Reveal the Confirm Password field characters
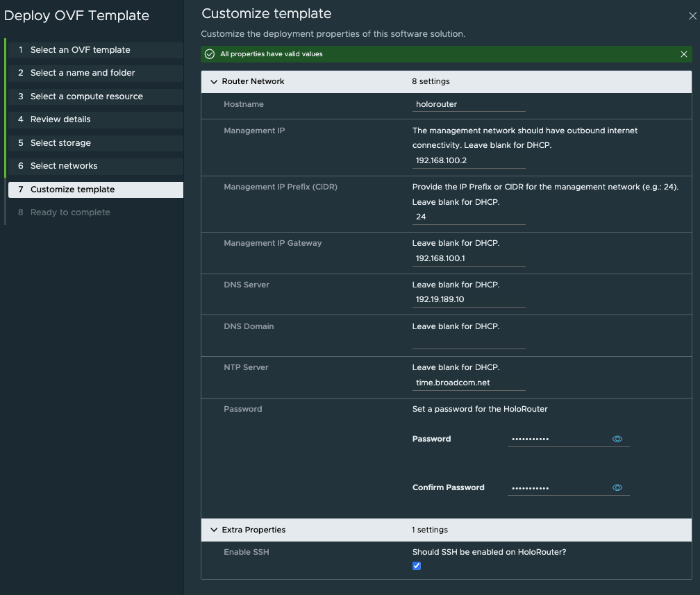Viewport: 700px width, 595px height. pos(617,487)
